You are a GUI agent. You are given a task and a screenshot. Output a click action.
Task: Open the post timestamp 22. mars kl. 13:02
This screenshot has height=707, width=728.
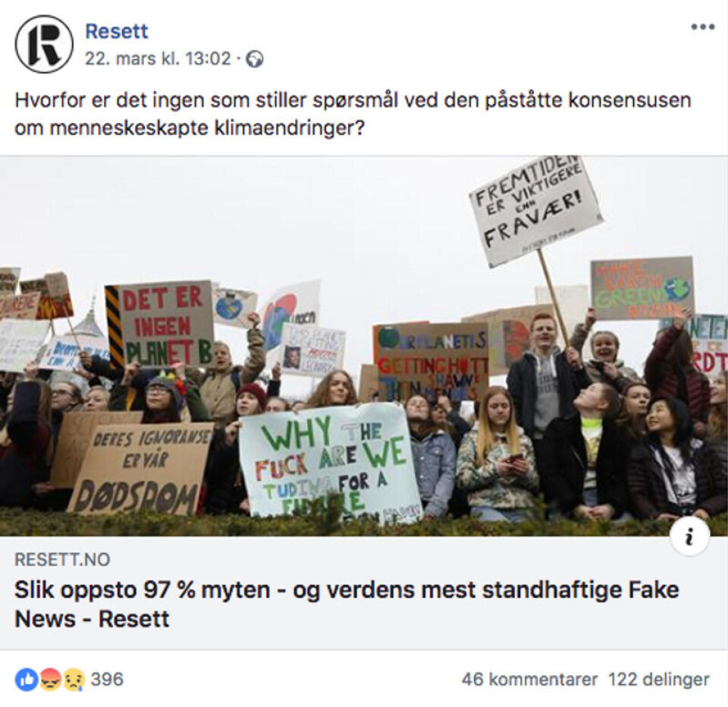tap(158, 58)
